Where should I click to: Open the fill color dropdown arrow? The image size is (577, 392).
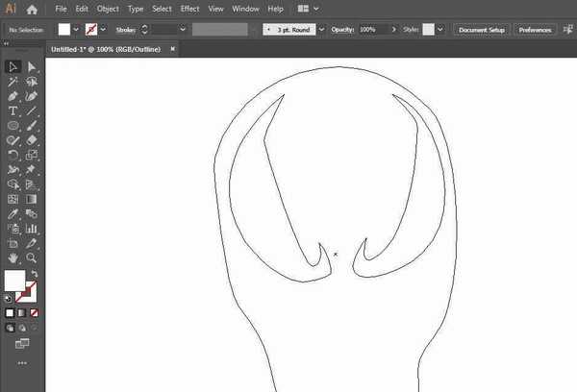click(x=76, y=30)
